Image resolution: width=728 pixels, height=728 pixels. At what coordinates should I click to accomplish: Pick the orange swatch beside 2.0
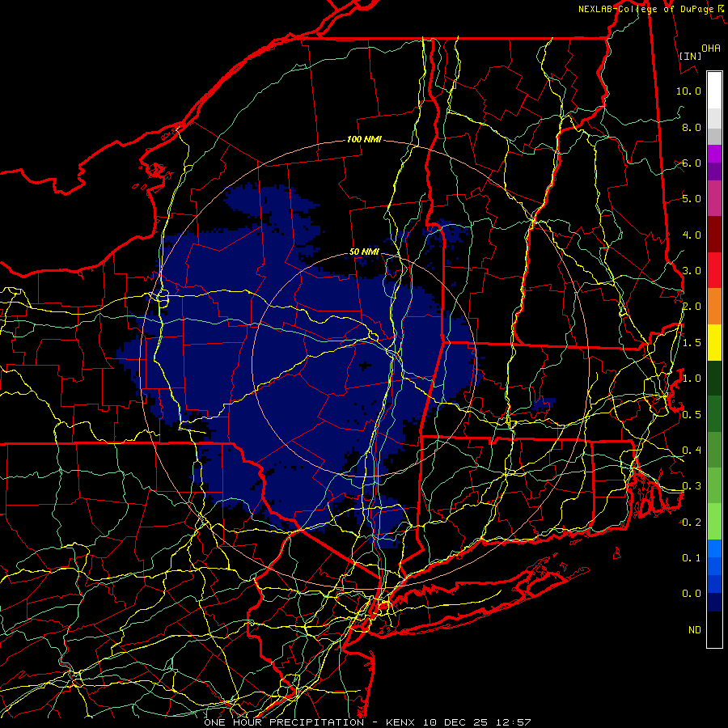coord(714,306)
